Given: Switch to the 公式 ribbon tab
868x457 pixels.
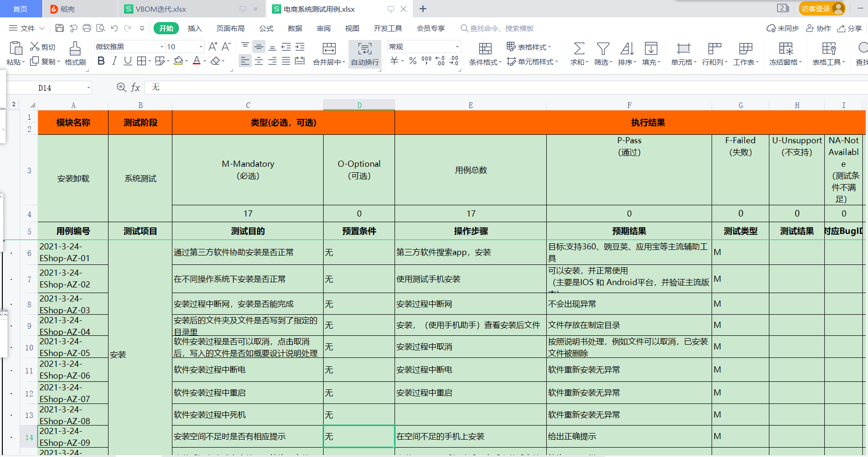Looking at the screenshot, I should click(x=266, y=28).
